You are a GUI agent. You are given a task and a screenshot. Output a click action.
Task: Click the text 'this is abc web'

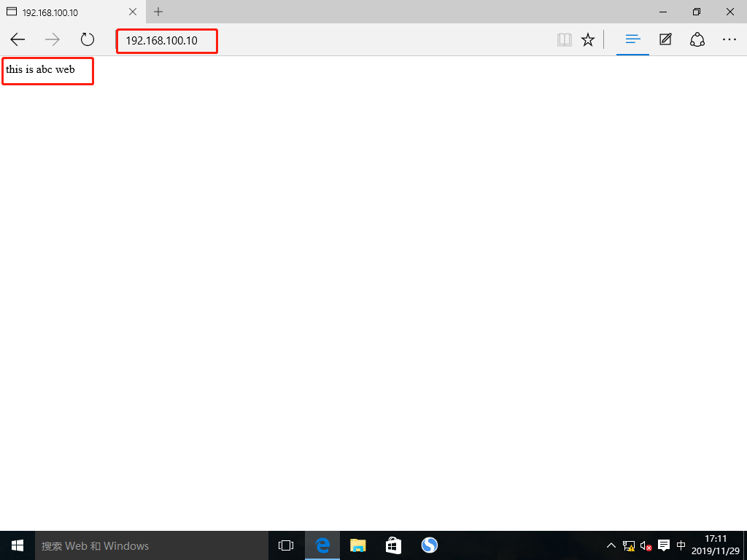point(41,69)
